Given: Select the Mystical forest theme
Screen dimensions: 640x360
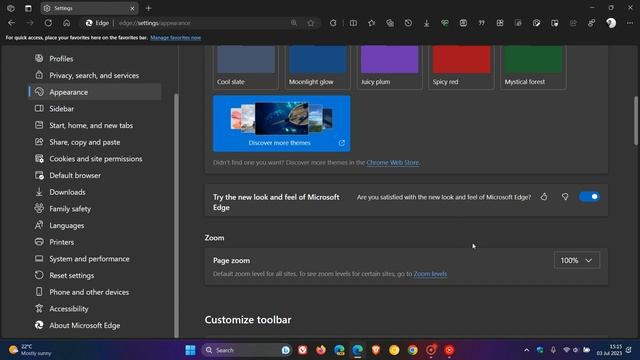Looking at the screenshot, I should tap(533, 67).
